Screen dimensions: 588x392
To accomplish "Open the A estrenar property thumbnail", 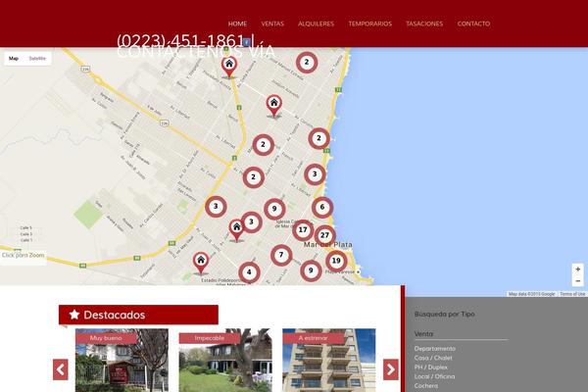I will tap(329, 361).
